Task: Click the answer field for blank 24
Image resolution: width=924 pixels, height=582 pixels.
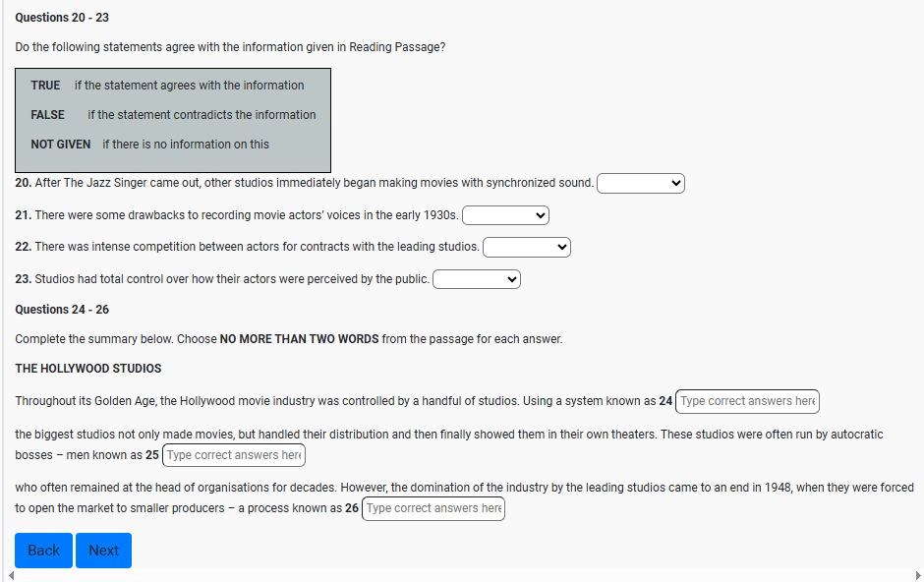Action: [747, 401]
